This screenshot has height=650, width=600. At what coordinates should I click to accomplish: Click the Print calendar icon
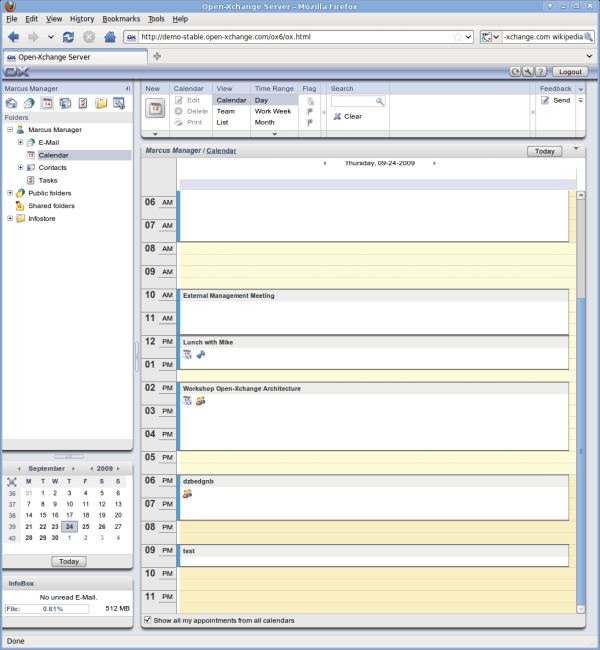click(179, 122)
